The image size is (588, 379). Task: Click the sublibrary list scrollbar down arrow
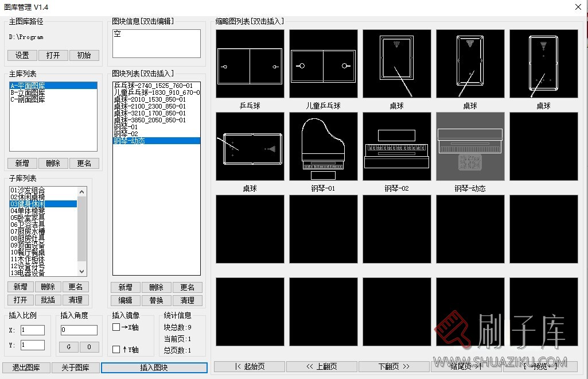click(x=81, y=270)
